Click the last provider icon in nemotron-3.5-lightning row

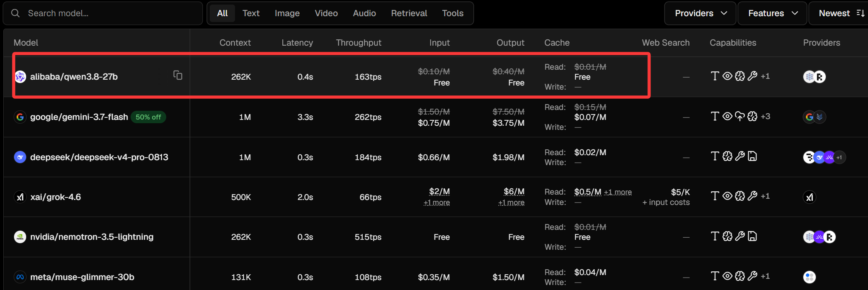coord(830,237)
